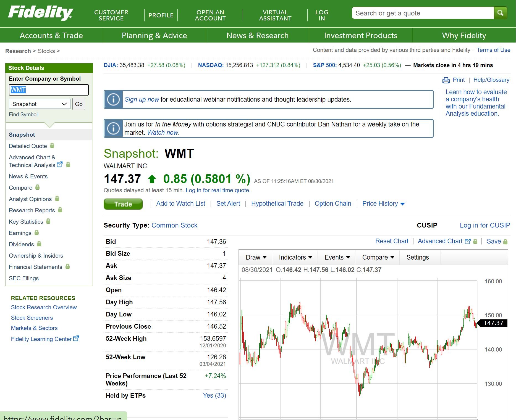
Task: Click Yes (33) Held by ETPs link
Action: click(214, 395)
